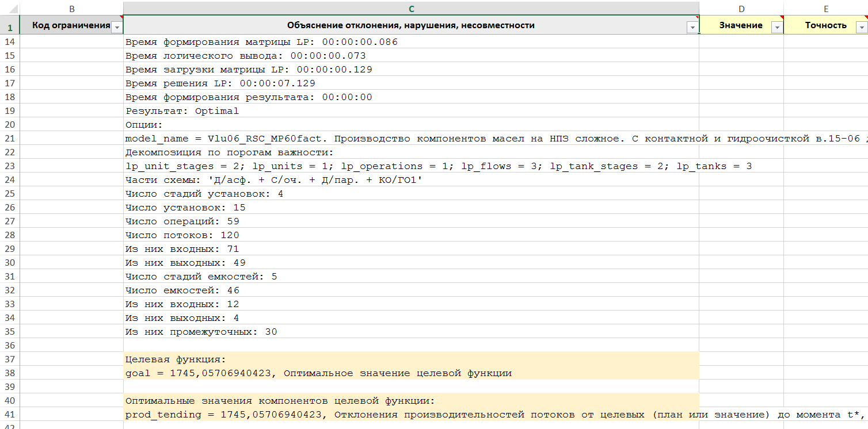Select the column E header
868x429 pixels.
point(825,9)
